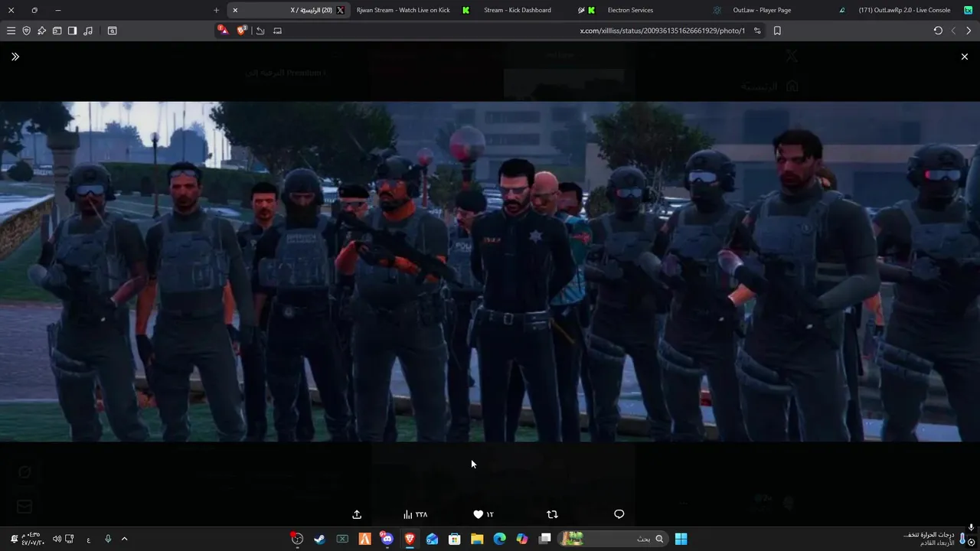Bookmark this page
This screenshot has height=551, width=980.
[777, 31]
